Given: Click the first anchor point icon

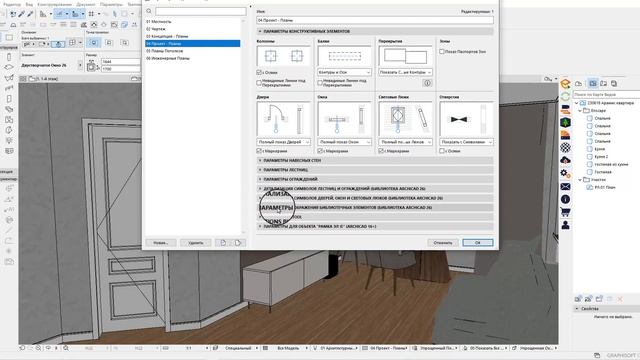Looking at the screenshot, I should (94, 42).
